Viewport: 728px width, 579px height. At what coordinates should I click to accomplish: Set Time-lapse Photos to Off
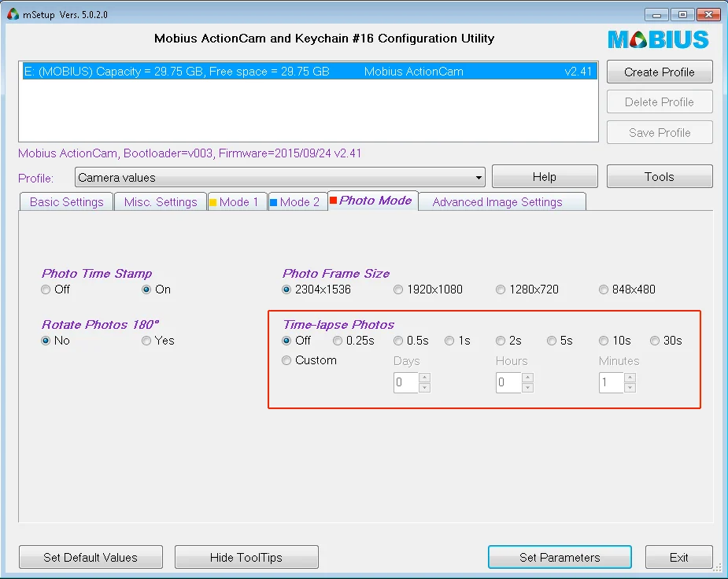coord(286,341)
